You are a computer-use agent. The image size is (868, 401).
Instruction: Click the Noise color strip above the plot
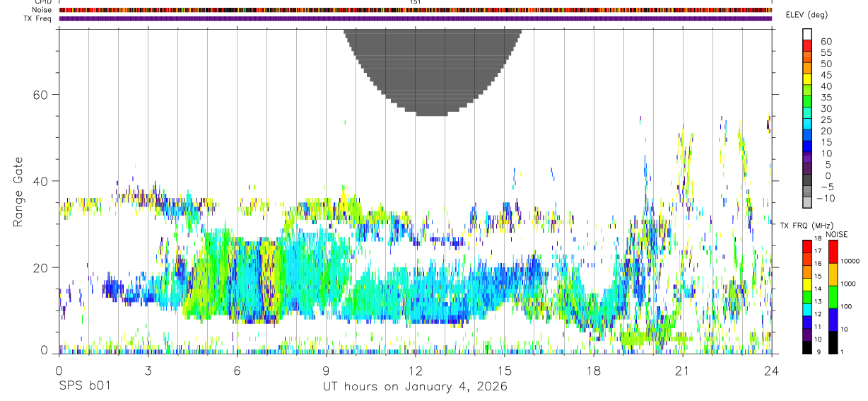tap(415, 10)
